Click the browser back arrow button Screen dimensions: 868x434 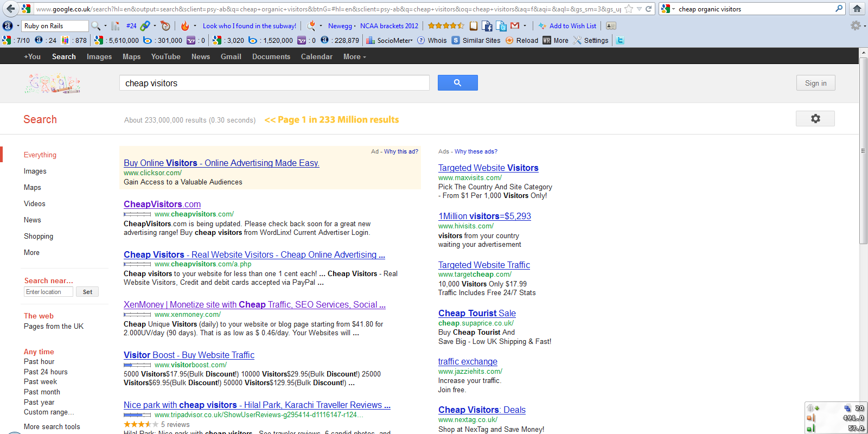pyautogui.click(x=10, y=9)
